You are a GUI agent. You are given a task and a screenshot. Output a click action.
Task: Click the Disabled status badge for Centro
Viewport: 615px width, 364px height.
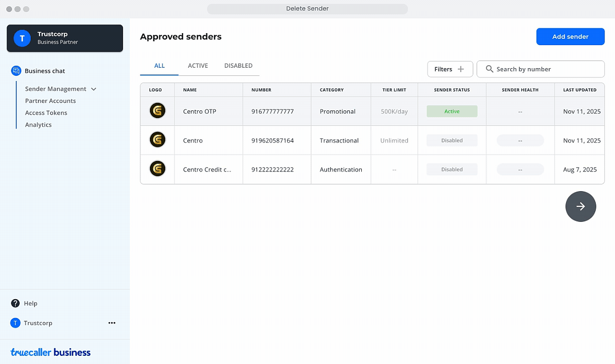coord(452,141)
